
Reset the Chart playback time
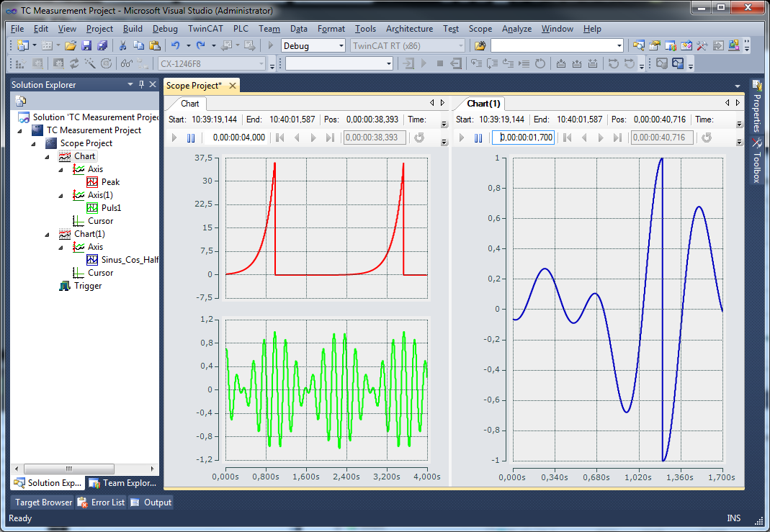(x=420, y=137)
